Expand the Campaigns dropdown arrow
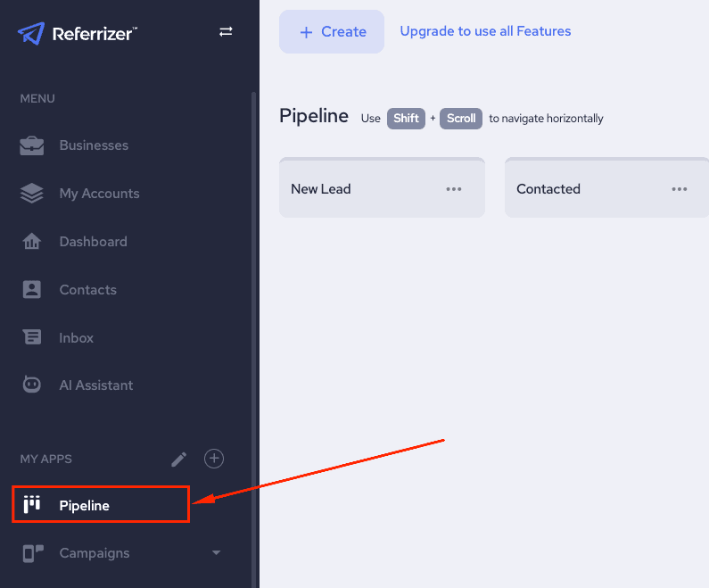The width and height of the screenshot is (709, 588). 216,552
